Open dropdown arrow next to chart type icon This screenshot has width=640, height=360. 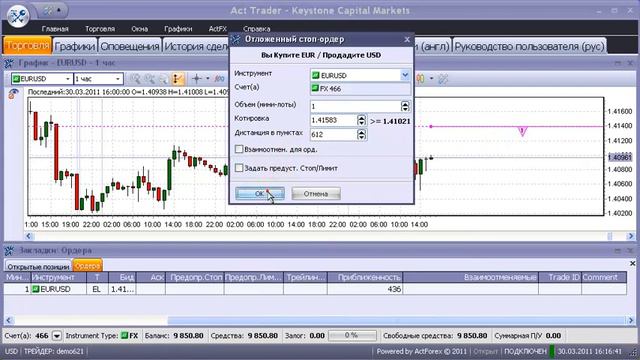431,79
